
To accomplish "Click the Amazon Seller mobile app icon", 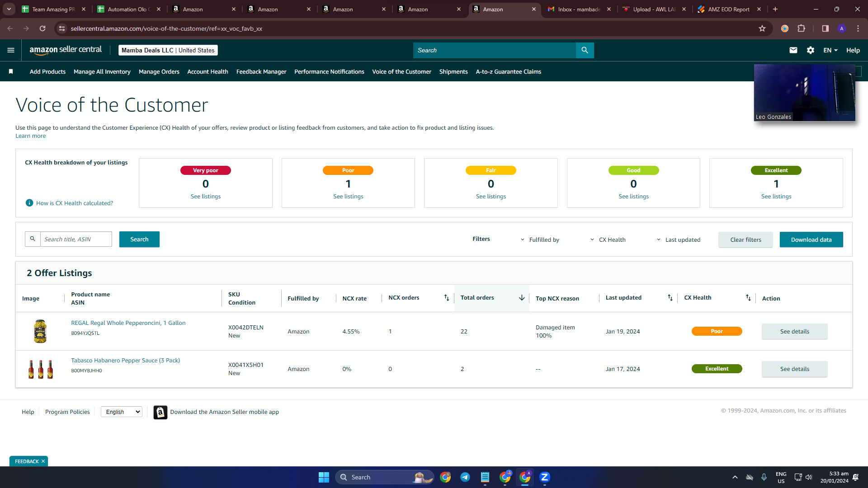I will point(160,412).
